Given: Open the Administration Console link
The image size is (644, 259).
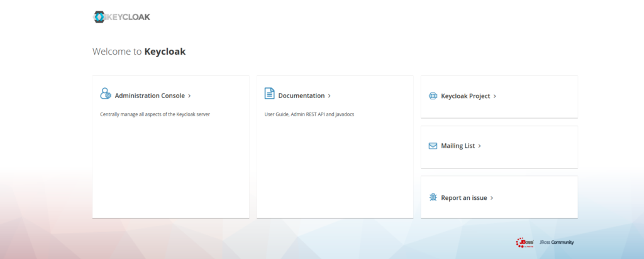Looking at the screenshot, I should (150, 96).
